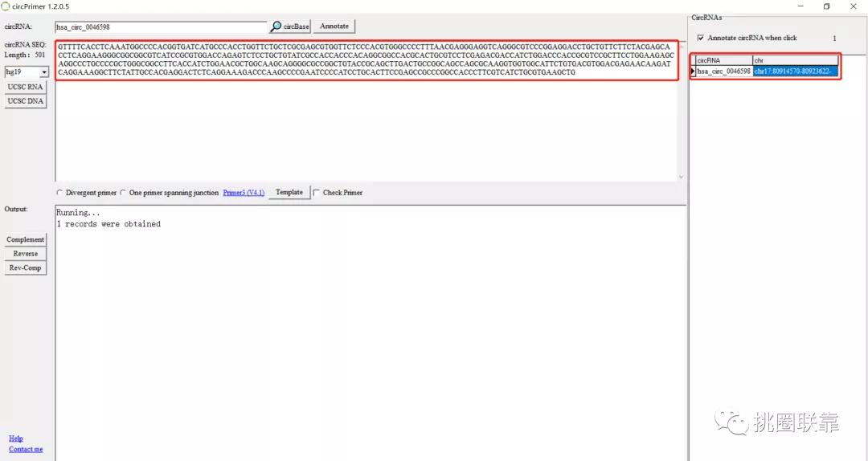This screenshot has width=868, height=461.
Task: Enable the Check Primer checkbox
Action: click(317, 193)
